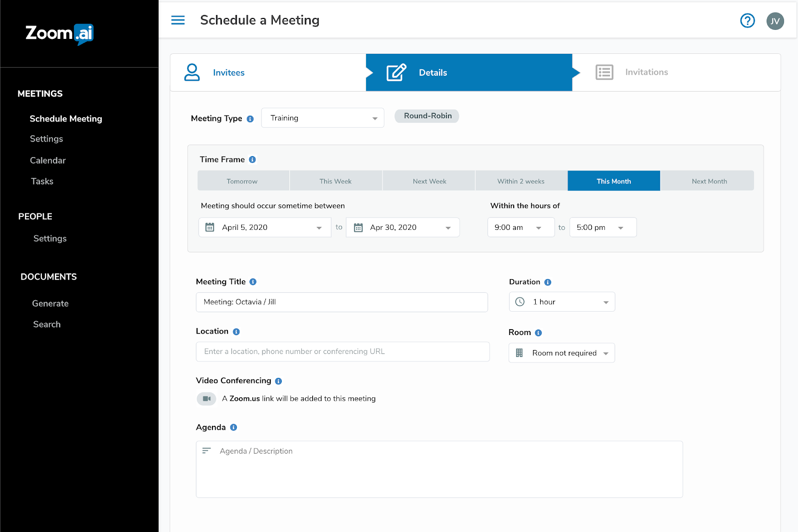Viewport: 798px width, 532px height.
Task: Click the Video Conferencing info icon
Action: (x=278, y=381)
